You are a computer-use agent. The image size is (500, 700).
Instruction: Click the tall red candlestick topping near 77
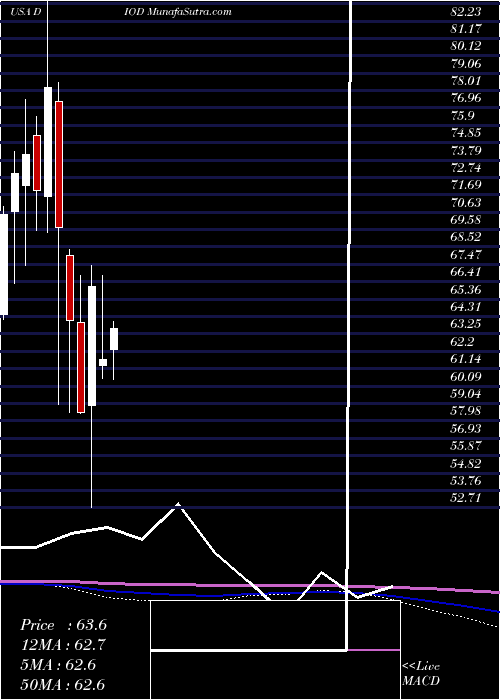59,164
